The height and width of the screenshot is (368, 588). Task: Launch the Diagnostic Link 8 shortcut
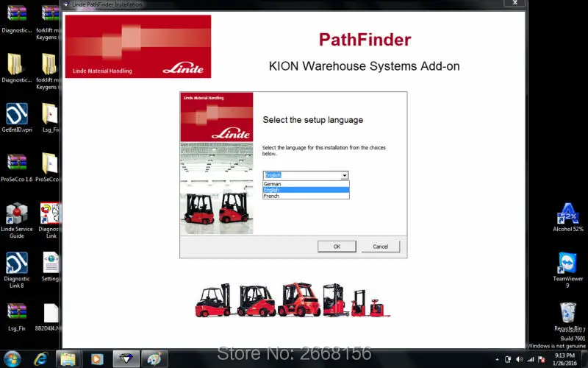[x=16, y=270]
